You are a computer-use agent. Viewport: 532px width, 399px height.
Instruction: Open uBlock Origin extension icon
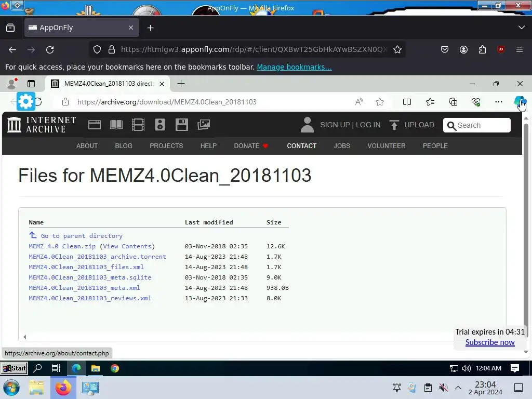click(x=501, y=49)
